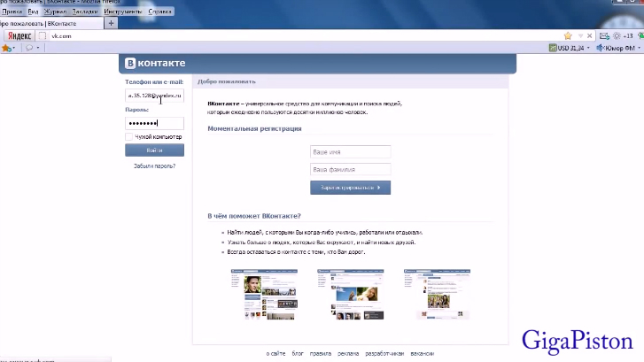Viewport: 644px width, 362px height.
Task: Click the 'В чём поможет ВКонтакте?' heading
Action: [254, 216]
